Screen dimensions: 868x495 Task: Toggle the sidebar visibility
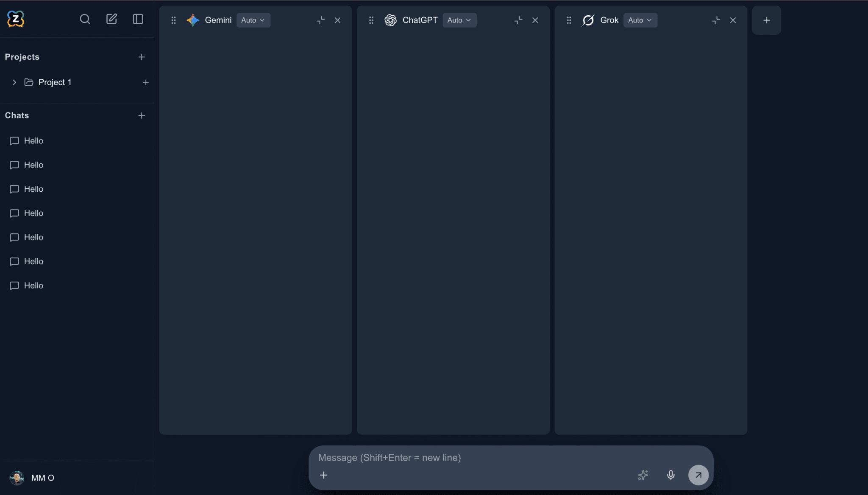[138, 19]
